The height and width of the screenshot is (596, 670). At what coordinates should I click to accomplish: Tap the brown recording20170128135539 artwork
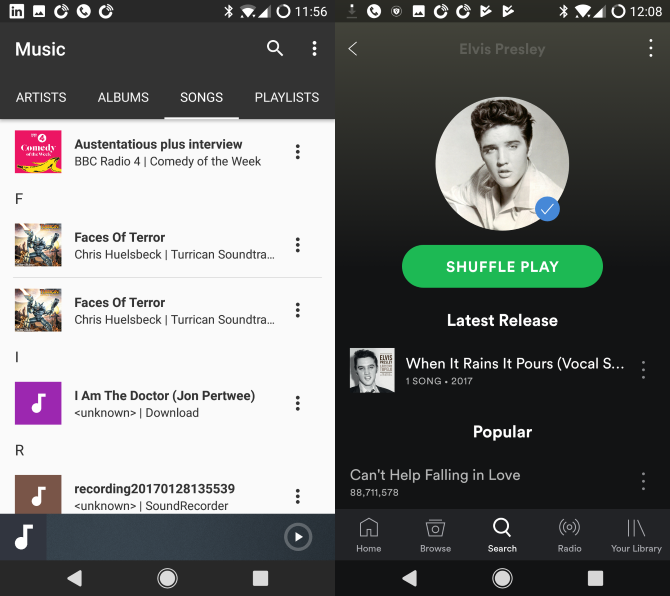pos(38,494)
